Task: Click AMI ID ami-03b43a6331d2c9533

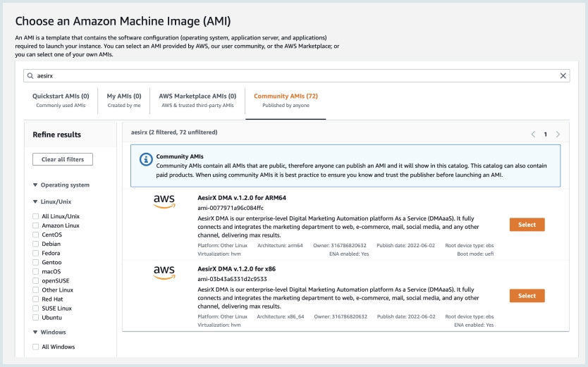Action: point(232,279)
